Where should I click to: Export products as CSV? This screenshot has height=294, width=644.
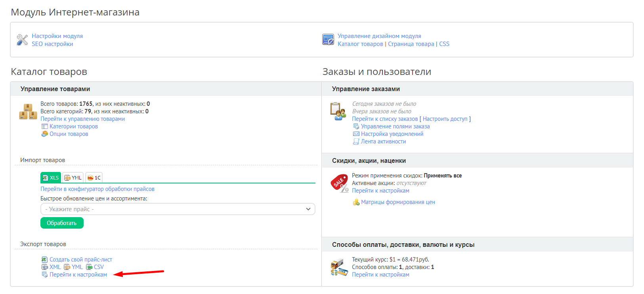[x=99, y=267]
